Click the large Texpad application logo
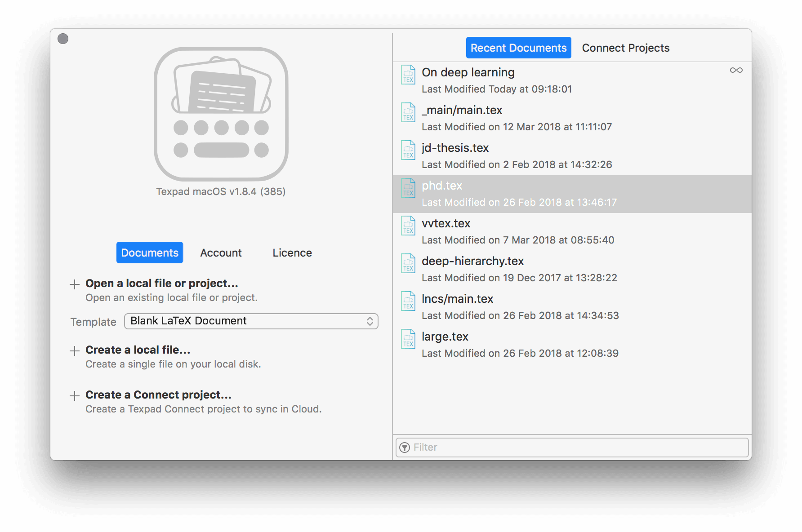This screenshot has width=802, height=532. pyautogui.click(x=221, y=114)
